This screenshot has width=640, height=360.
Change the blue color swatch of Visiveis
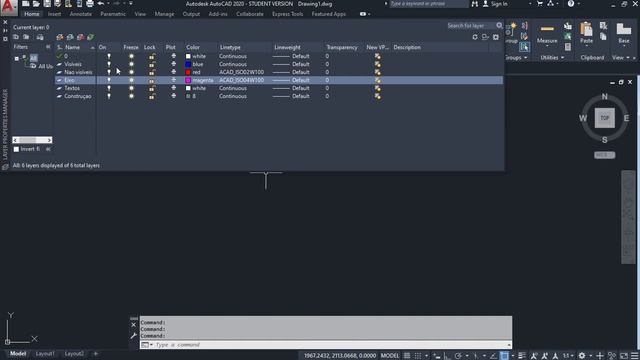188,64
